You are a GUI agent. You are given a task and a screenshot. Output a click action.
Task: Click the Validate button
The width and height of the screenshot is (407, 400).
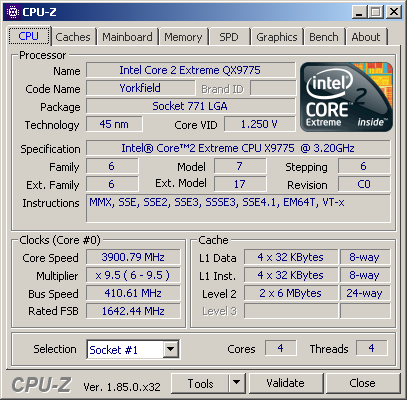[x=286, y=383]
